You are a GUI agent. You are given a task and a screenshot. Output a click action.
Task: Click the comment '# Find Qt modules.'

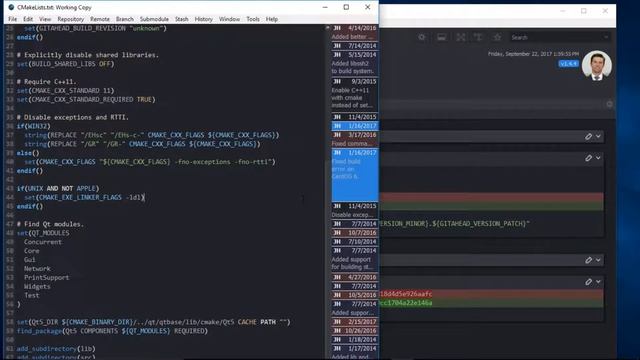coord(50,224)
